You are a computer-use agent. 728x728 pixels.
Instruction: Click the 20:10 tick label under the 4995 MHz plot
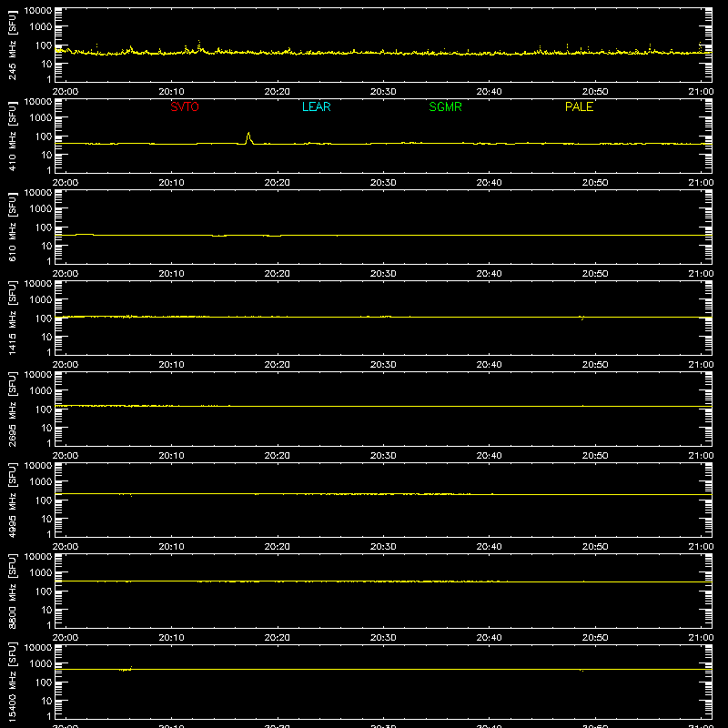pyautogui.click(x=171, y=547)
